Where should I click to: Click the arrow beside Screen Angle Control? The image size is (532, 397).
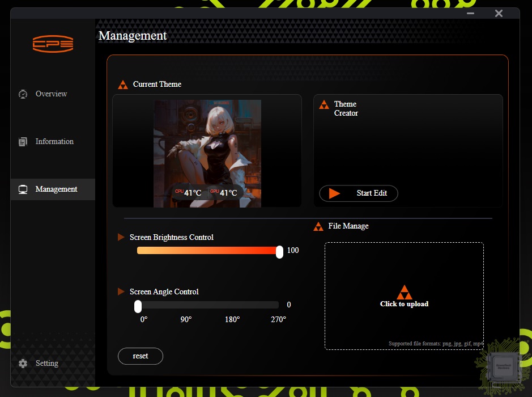tap(121, 292)
